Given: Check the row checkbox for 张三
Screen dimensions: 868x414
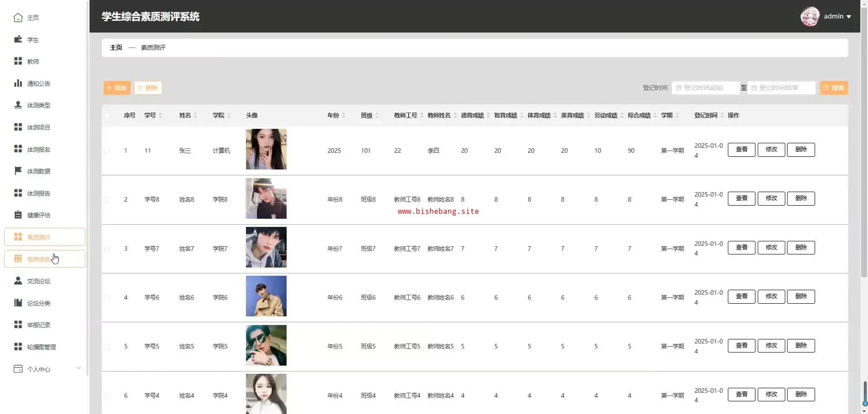Looking at the screenshot, I should [x=107, y=151].
